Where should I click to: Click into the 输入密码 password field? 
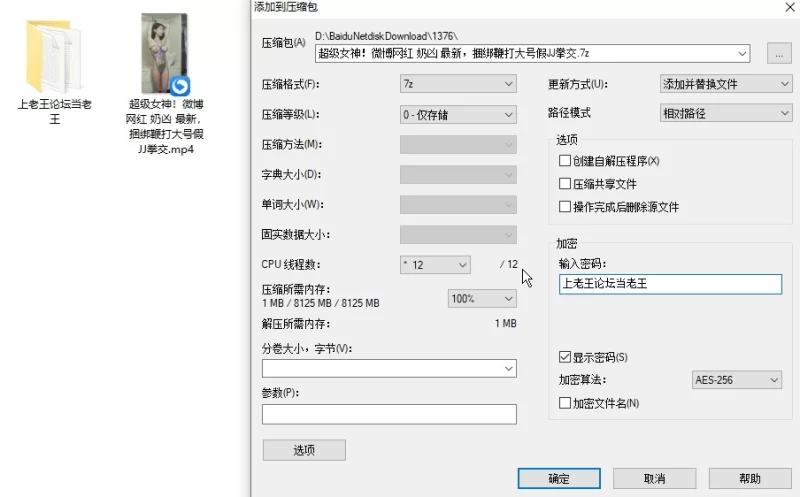pyautogui.click(x=670, y=284)
